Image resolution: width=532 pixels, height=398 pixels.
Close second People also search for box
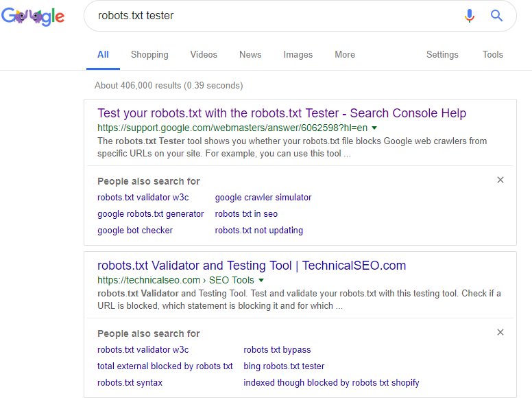(500, 332)
